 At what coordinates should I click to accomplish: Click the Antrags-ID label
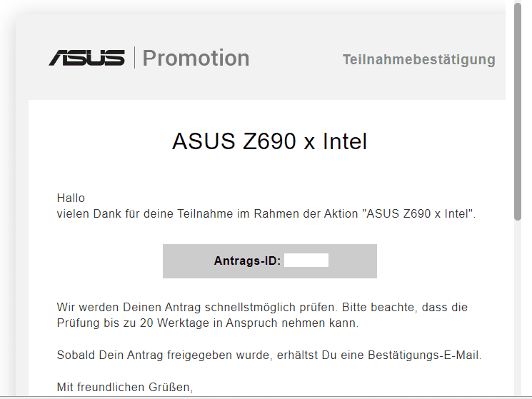[x=247, y=261]
